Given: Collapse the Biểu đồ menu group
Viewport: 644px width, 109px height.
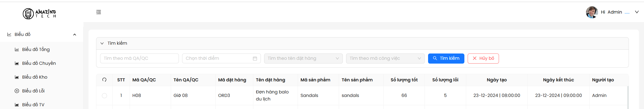Looking at the screenshot, I should pyautogui.click(x=75, y=35).
